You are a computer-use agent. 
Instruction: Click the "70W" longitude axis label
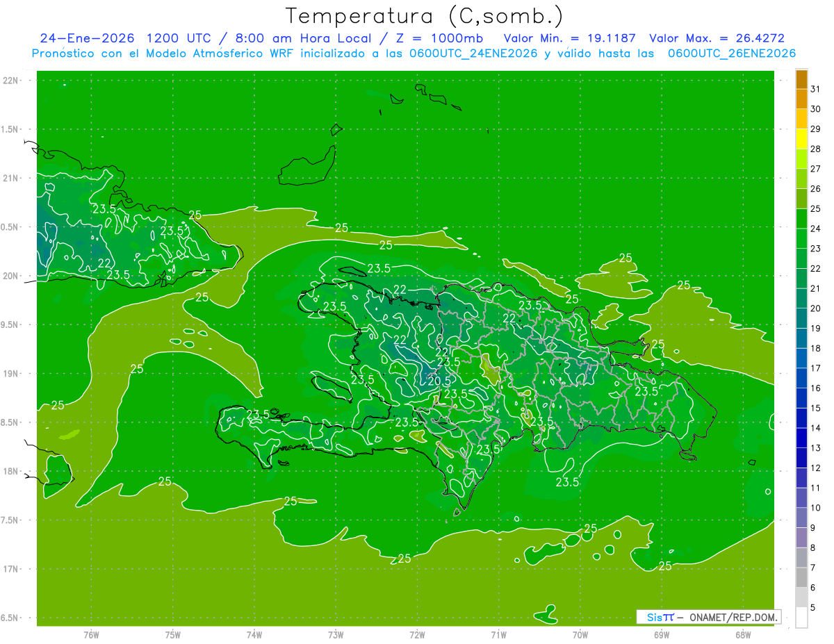coord(580,635)
